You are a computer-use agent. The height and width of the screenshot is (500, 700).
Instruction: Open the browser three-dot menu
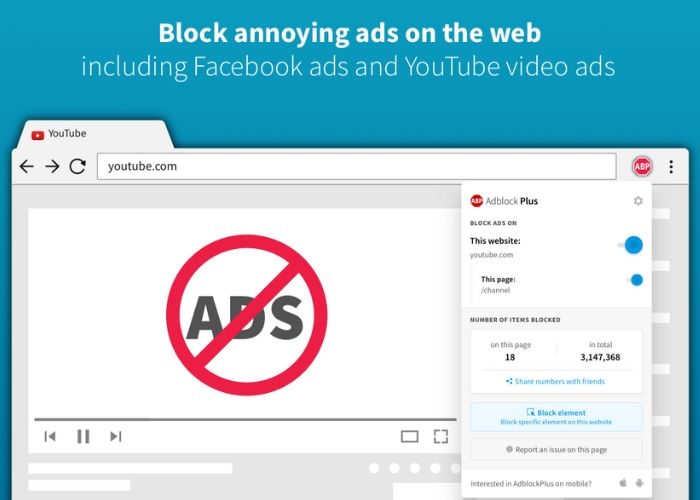pyautogui.click(x=671, y=167)
